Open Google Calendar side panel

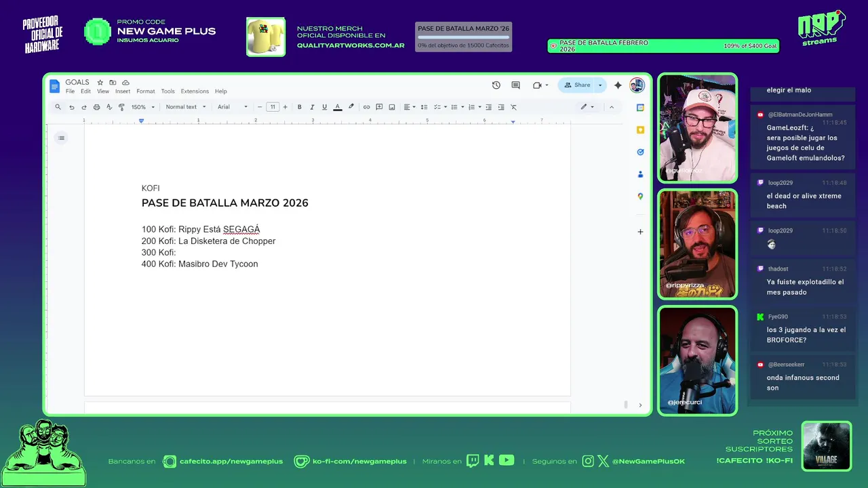point(640,108)
